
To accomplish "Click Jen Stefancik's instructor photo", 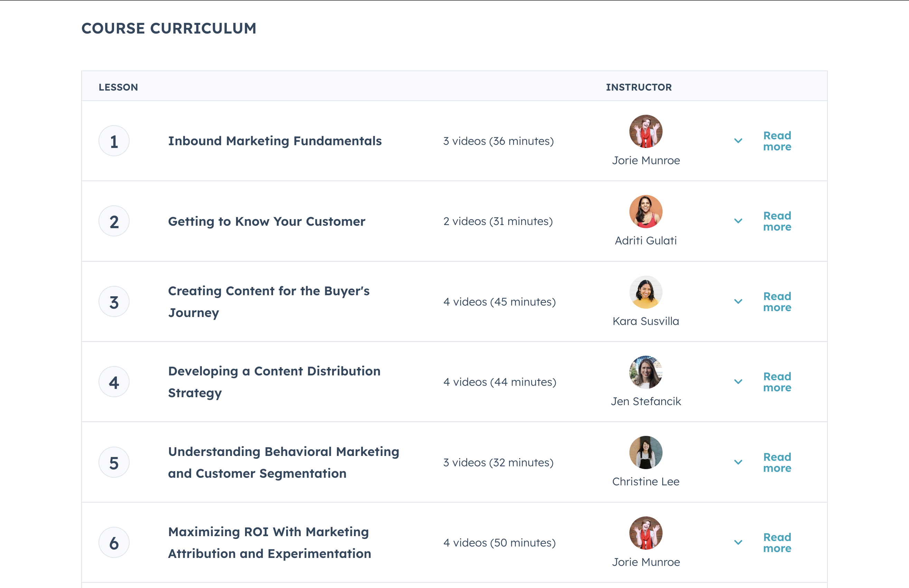I will click(x=646, y=372).
